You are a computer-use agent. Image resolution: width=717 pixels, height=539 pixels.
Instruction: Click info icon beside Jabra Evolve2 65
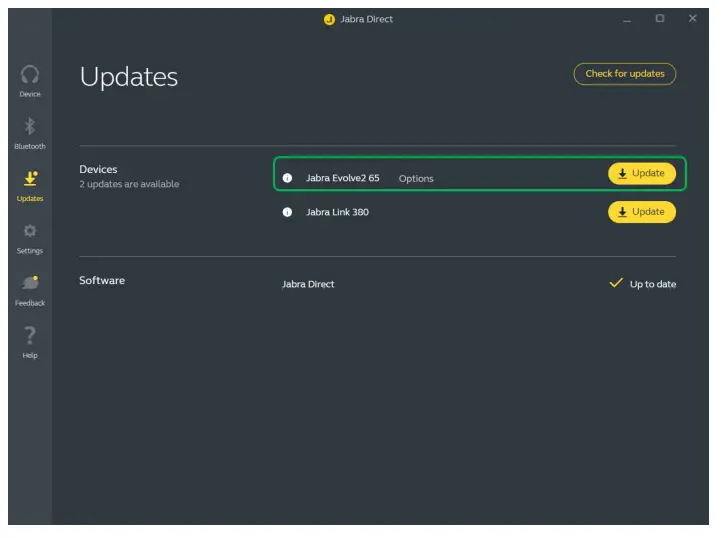tap(287, 178)
